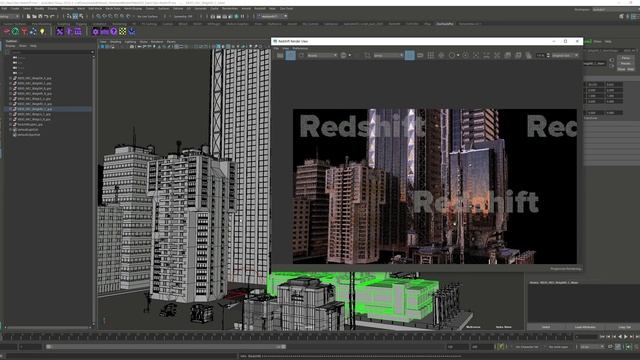
Task: Click the redo arrow in the status line
Action: (x=52, y=16)
